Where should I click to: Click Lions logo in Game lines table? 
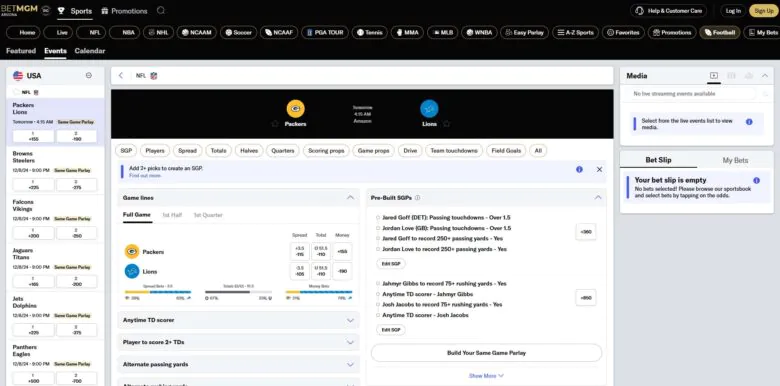(x=132, y=271)
